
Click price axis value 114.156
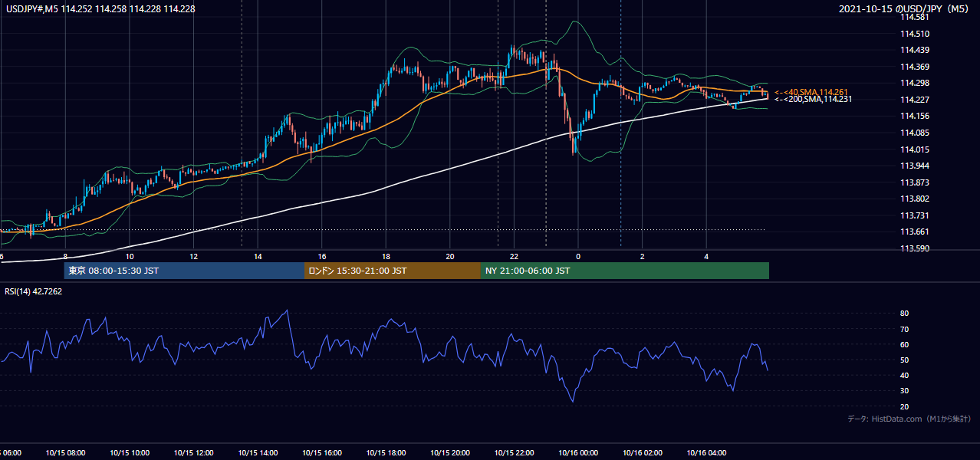pos(915,117)
